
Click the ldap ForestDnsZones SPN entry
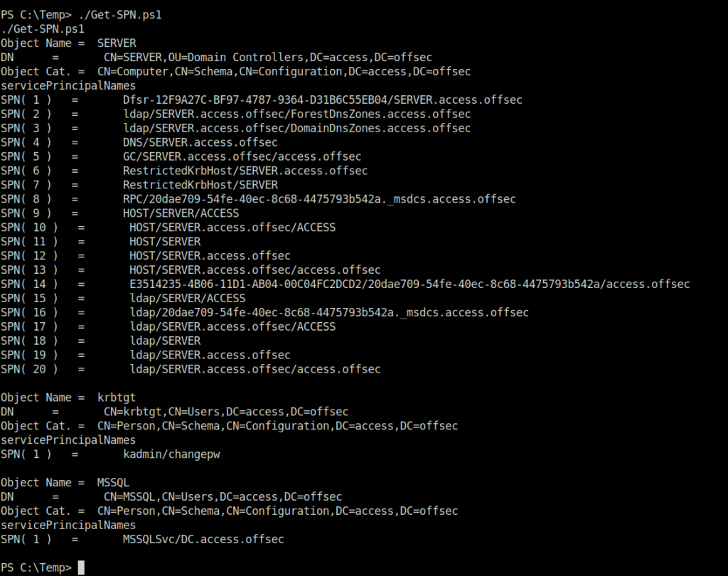[296, 114]
